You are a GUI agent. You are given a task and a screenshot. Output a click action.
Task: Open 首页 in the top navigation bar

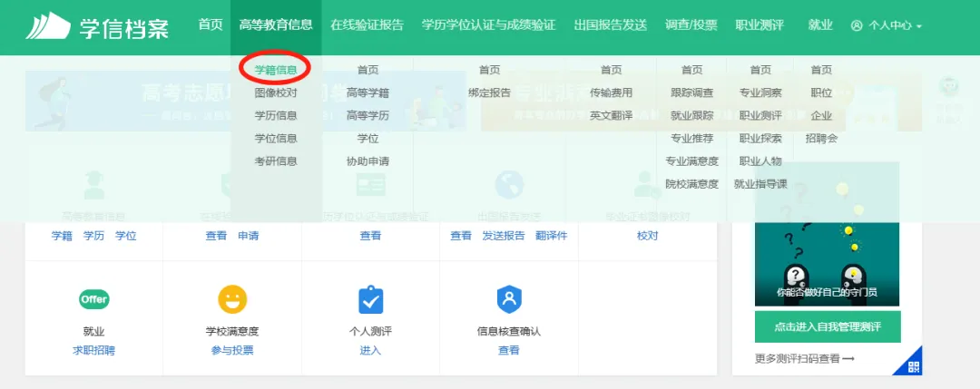click(210, 25)
